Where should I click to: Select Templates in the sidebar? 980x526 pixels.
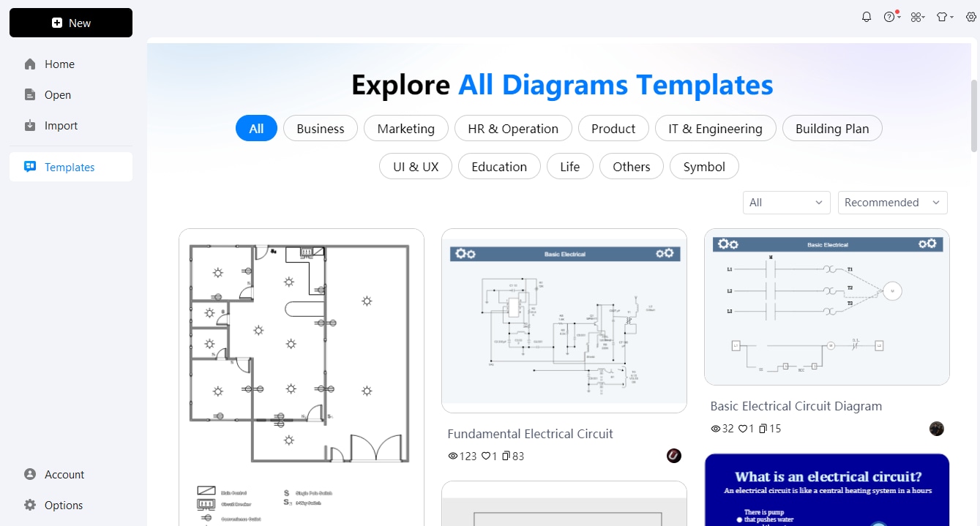pos(71,167)
